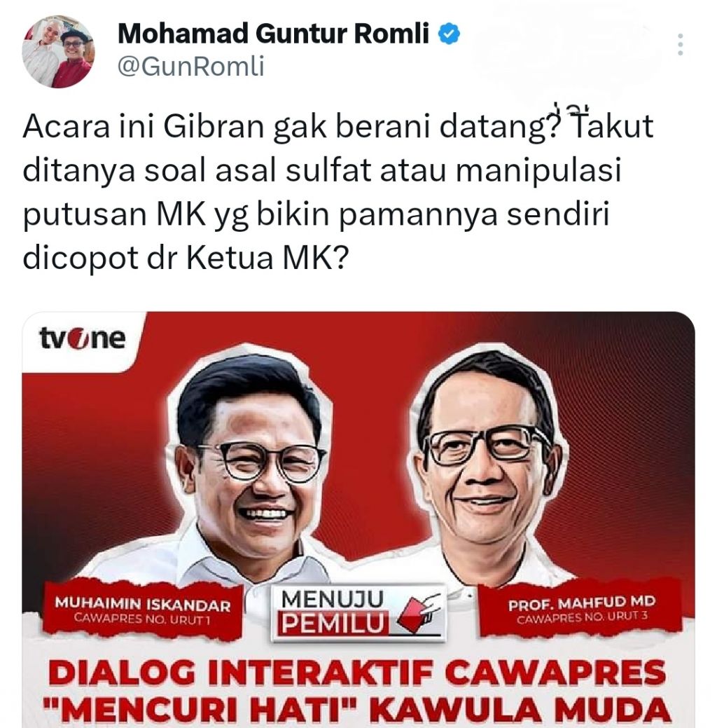Click the "Cawapres No. Urut 3" subtitle

(583, 618)
